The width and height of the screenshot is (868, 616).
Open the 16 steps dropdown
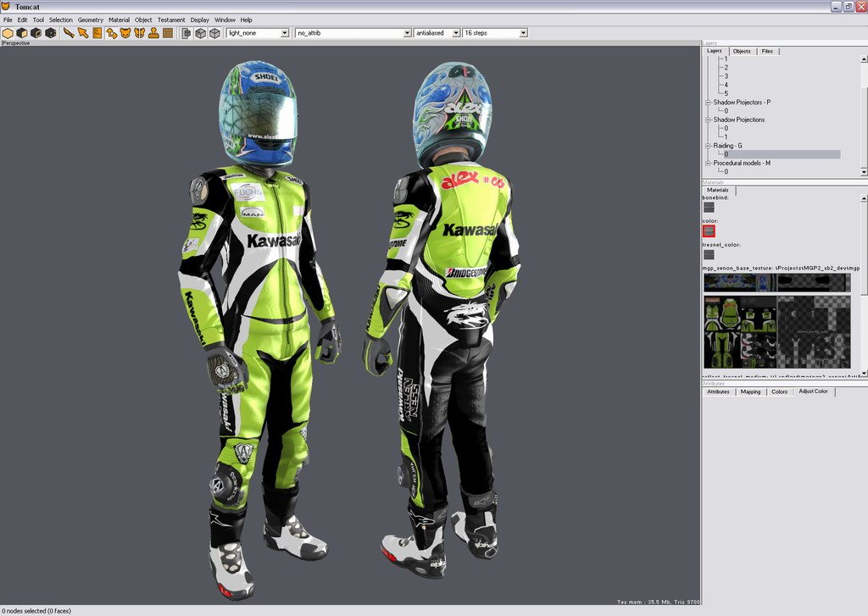click(495, 33)
